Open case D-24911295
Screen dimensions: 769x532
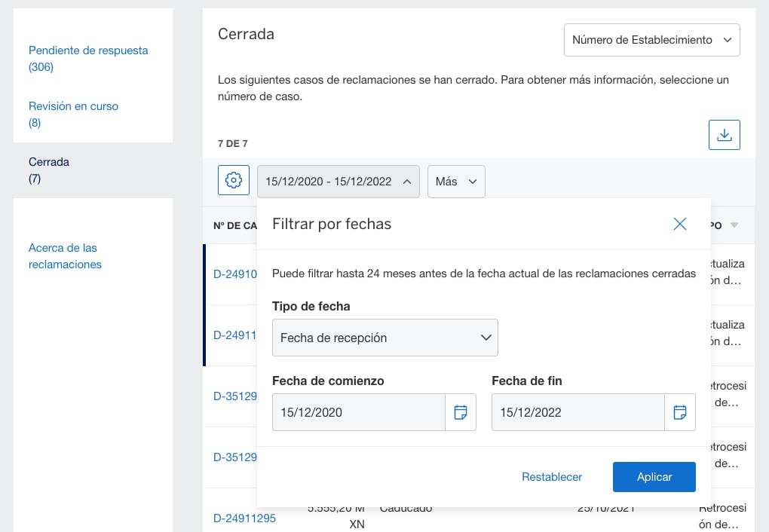click(x=244, y=518)
